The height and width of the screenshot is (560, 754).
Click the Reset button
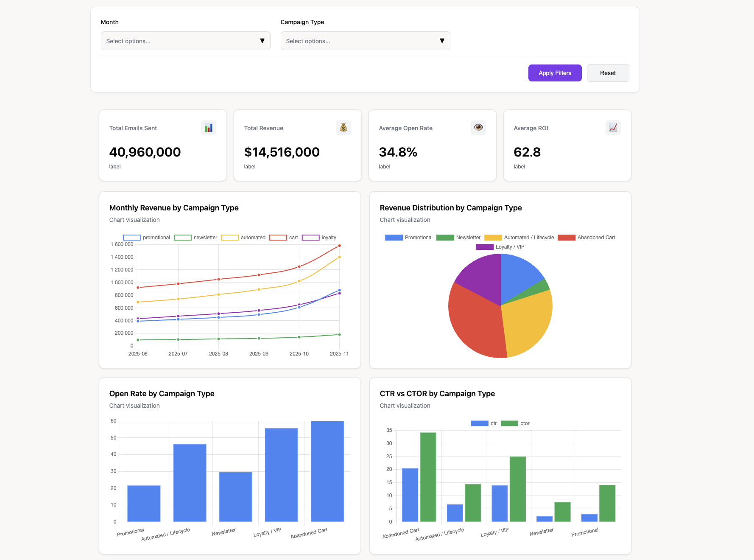[608, 73]
